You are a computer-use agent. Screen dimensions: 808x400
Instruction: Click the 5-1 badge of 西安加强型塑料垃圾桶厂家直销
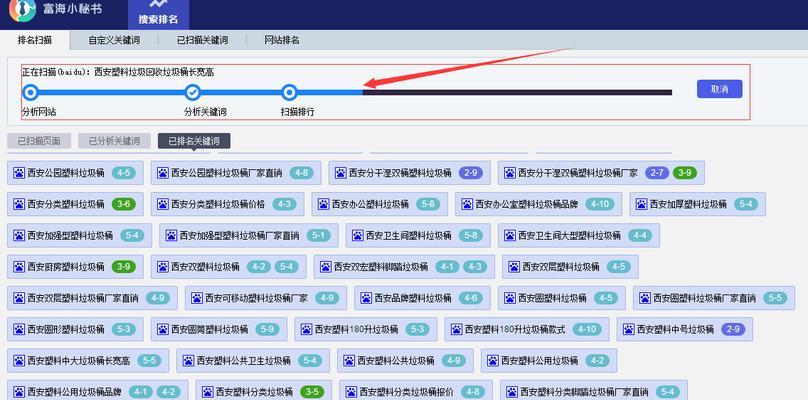[x=318, y=236]
